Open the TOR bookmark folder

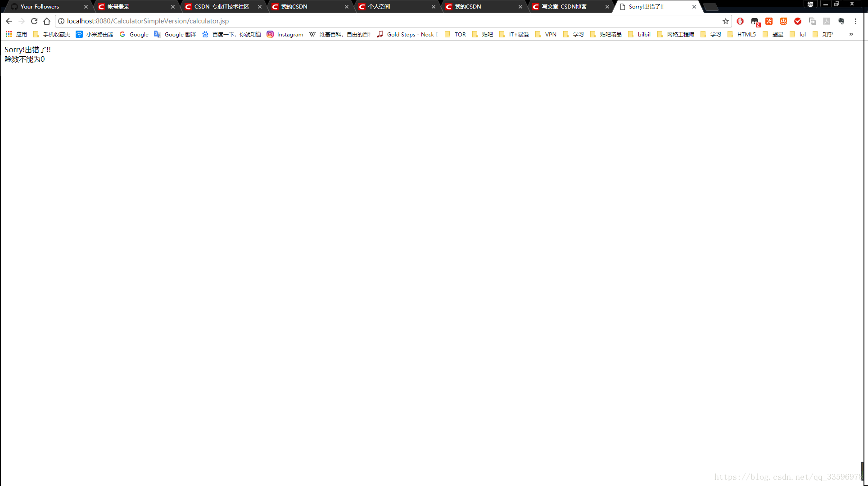(x=455, y=34)
